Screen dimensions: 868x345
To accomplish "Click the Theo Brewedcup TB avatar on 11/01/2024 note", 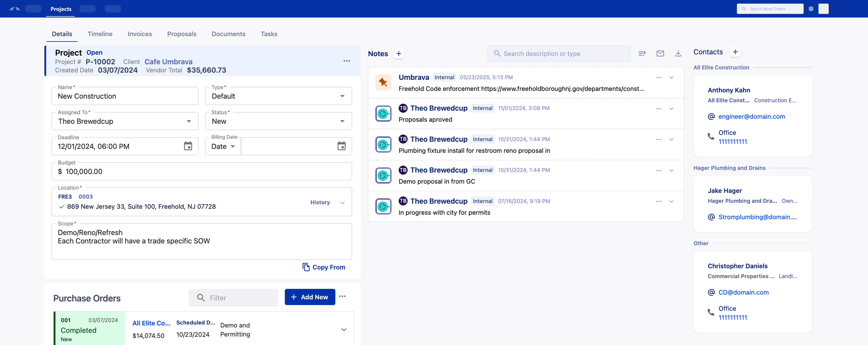I will point(403,108).
